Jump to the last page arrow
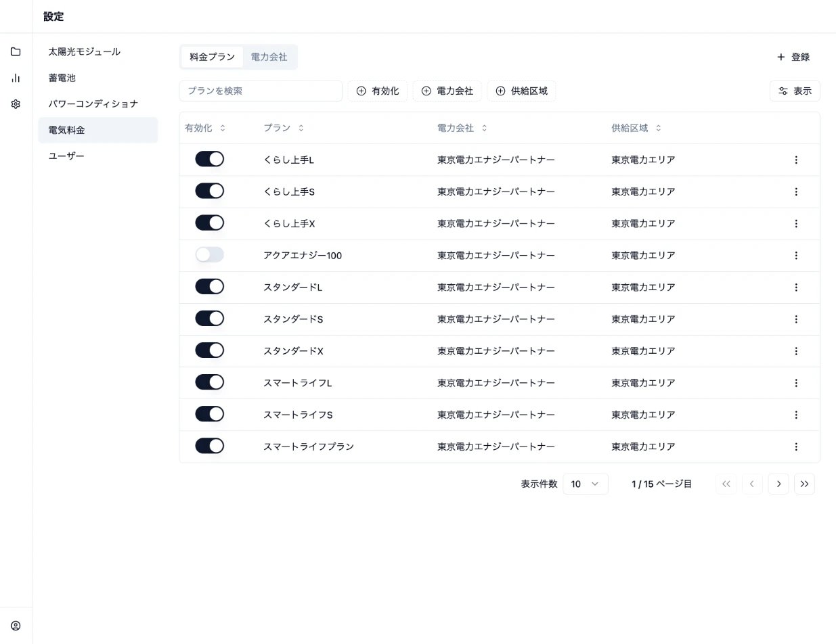836x644 pixels. [804, 484]
